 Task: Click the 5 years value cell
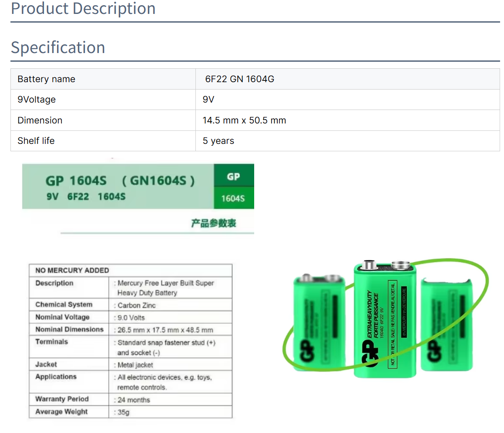[347, 141]
